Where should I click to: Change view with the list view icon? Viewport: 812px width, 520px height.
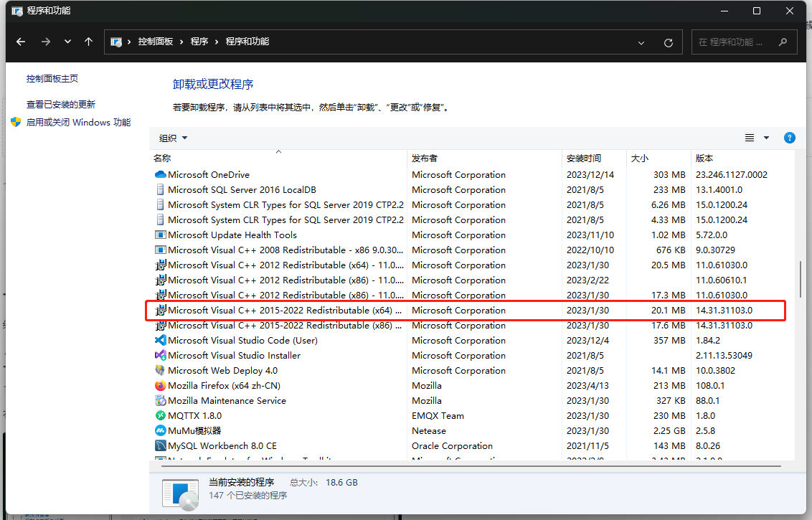tap(750, 138)
